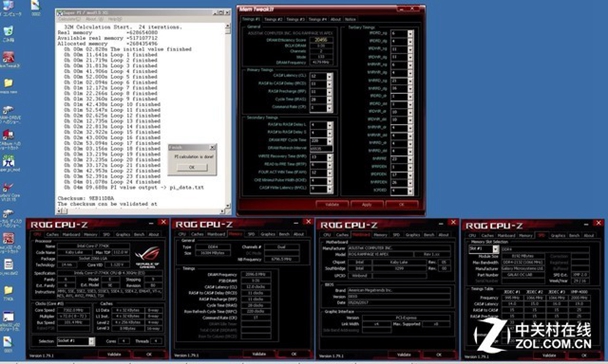The height and width of the screenshot is (364, 608).
Task: Expand Command Rate (CR) dropdown
Action: click(x=329, y=108)
